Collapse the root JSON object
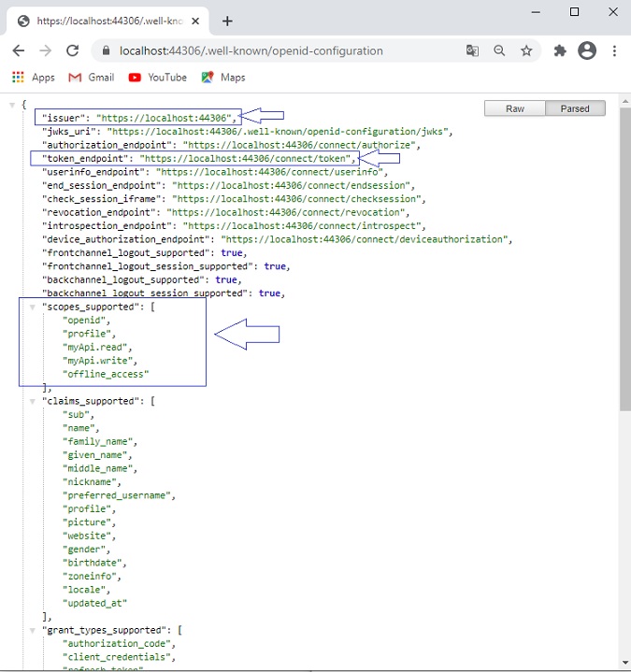 12,105
